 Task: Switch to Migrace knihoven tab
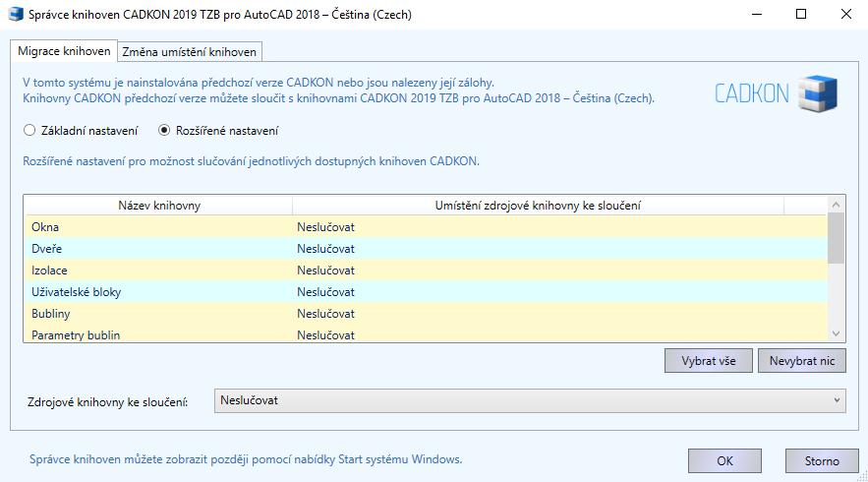click(x=64, y=51)
